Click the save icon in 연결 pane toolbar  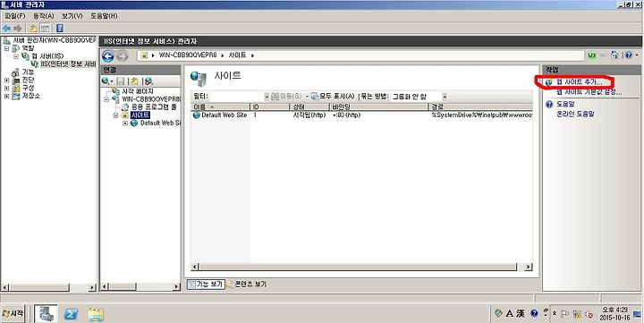121,81
